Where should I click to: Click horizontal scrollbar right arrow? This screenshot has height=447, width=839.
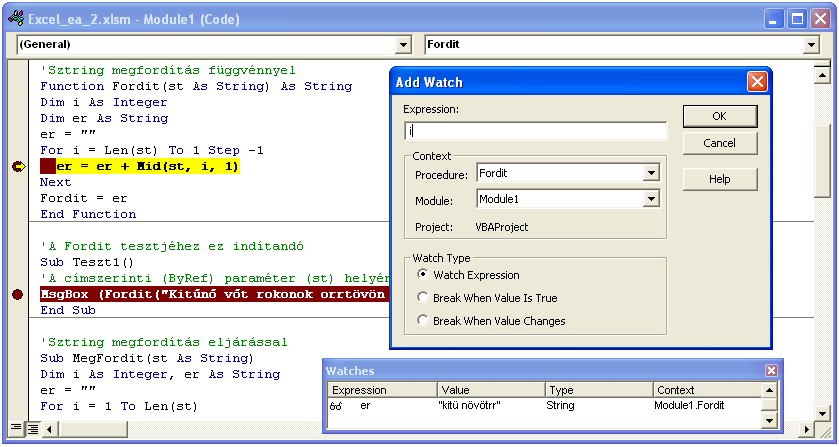click(807, 429)
